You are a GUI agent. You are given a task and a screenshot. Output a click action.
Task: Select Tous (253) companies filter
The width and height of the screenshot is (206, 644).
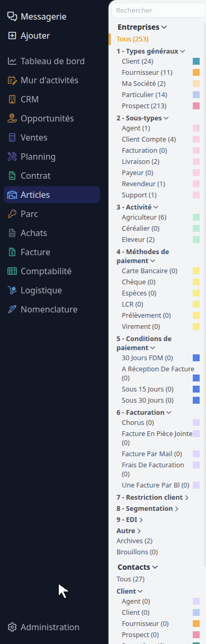point(132,39)
